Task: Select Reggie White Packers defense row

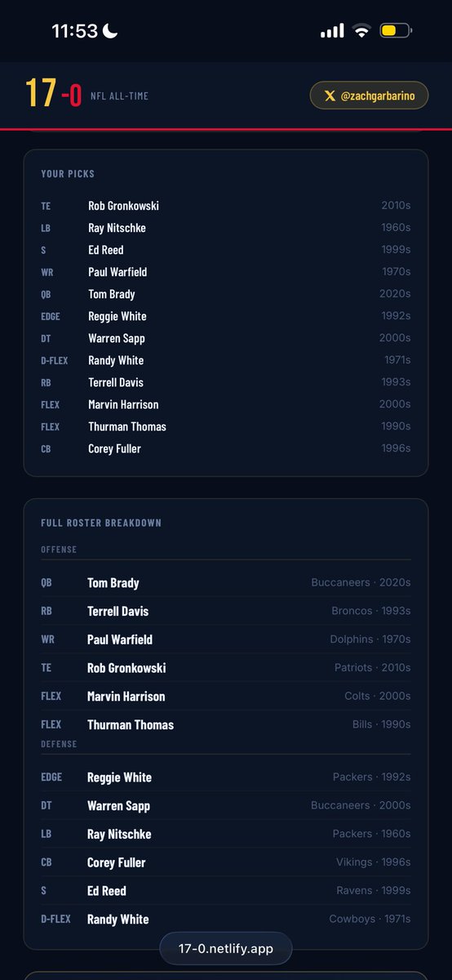Action: pyautogui.click(x=226, y=777)
